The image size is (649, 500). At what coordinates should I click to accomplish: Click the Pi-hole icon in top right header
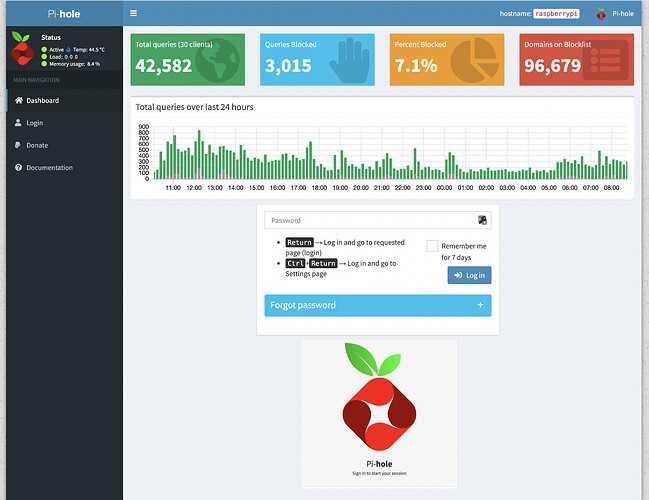pyautogui.click(x=601, y=14)
